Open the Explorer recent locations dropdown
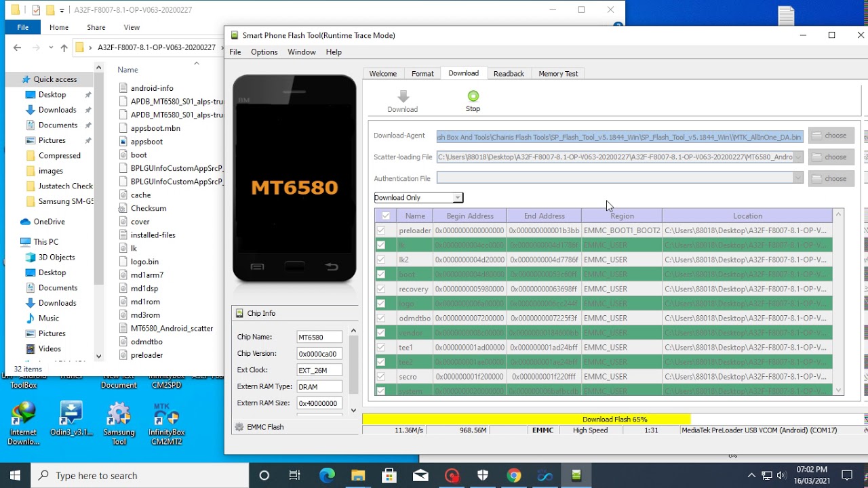The width and height of the screenshot is (868, 488). click(x=51, y=47)
